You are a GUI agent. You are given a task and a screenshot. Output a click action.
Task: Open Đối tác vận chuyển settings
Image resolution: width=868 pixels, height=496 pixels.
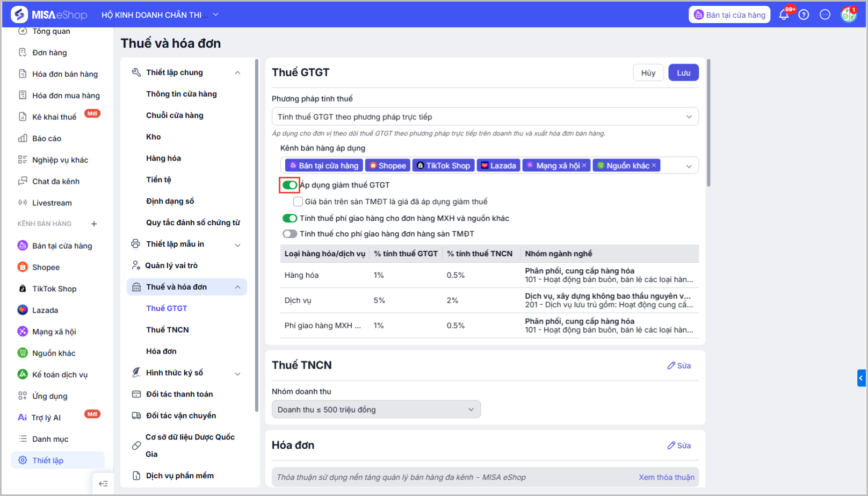[181, 416]
